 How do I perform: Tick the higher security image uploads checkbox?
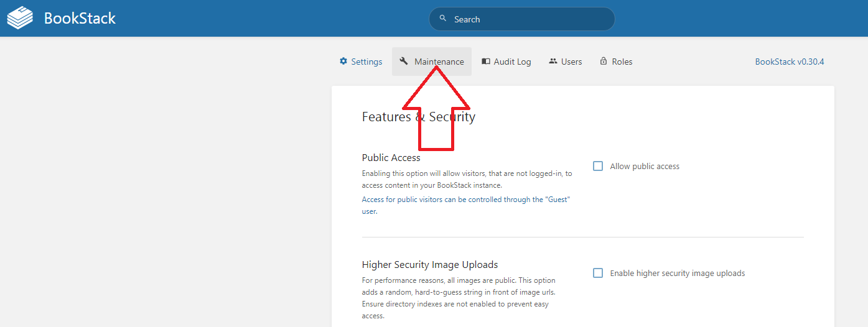pos(598,273)
